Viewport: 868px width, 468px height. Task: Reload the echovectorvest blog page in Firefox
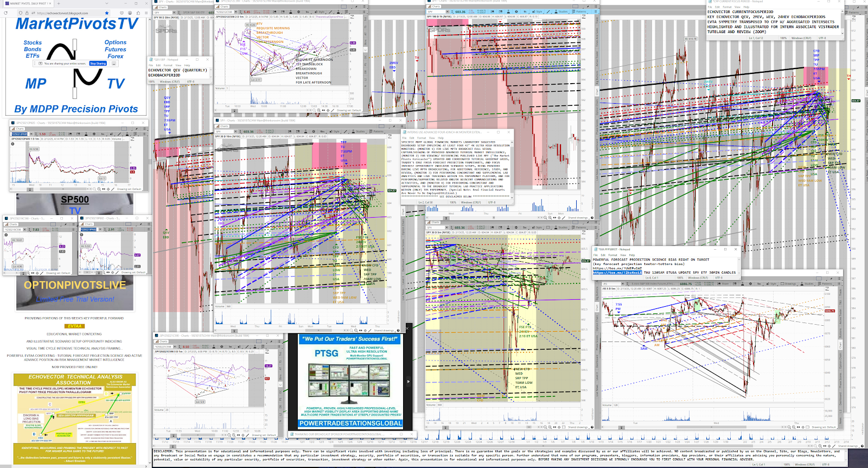[6, 13]
